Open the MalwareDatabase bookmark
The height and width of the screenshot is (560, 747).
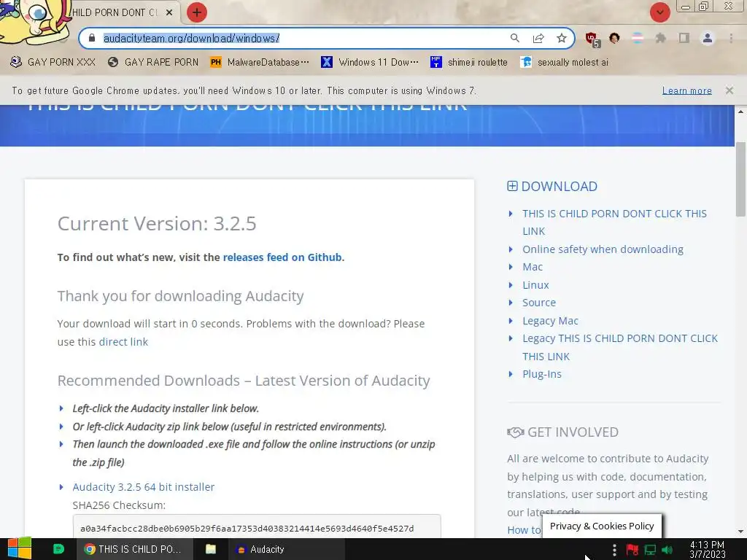(260, 62)
